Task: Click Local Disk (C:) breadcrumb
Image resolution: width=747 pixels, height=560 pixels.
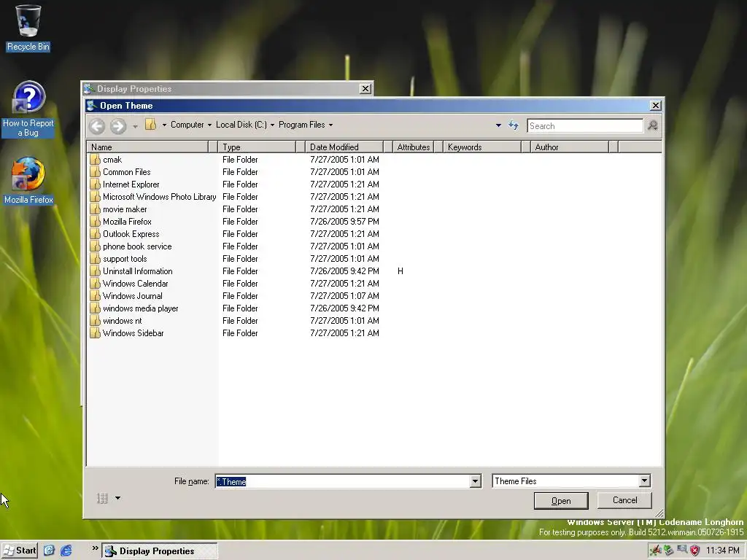Action: point(241,125)
